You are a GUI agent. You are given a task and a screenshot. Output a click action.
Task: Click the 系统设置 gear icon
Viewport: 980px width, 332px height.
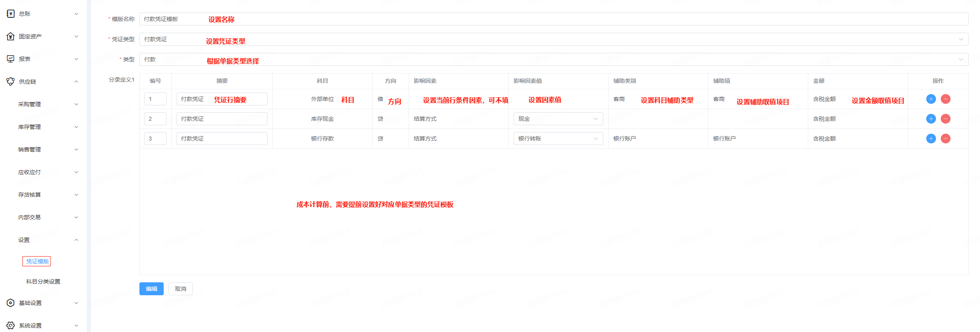click(11, 326)
